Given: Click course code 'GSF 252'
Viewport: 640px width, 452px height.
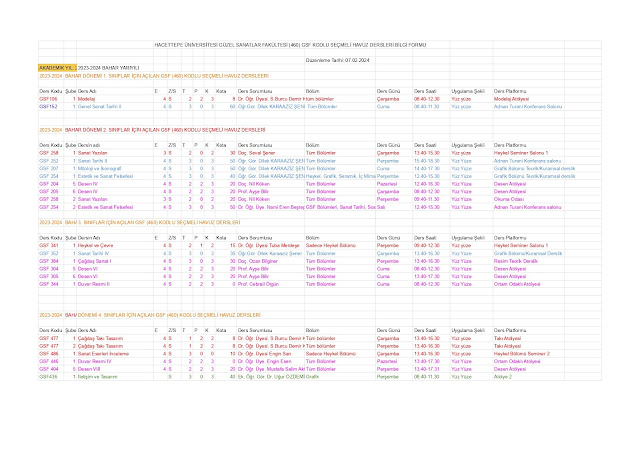Looking at the screenshot, I should click(x=49, y=161).
